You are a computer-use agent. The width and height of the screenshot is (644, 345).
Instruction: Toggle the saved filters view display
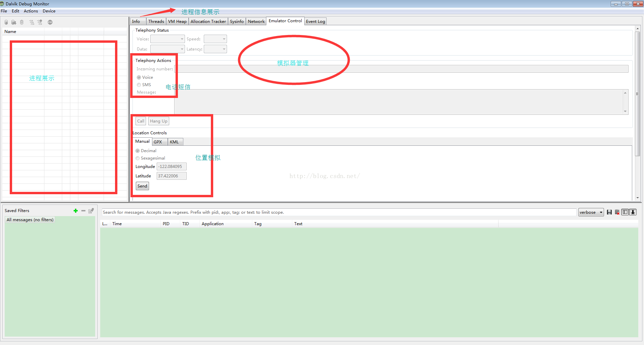pyautogui.click(x=625, y=212)
